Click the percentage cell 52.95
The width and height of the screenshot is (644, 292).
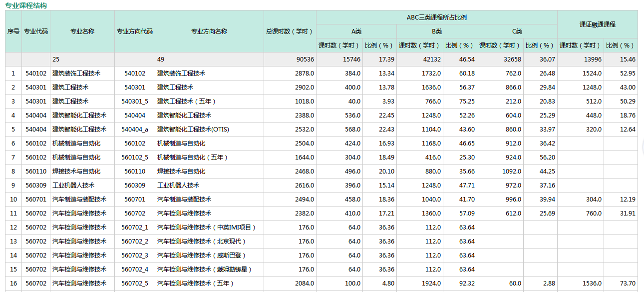point(621,73)
